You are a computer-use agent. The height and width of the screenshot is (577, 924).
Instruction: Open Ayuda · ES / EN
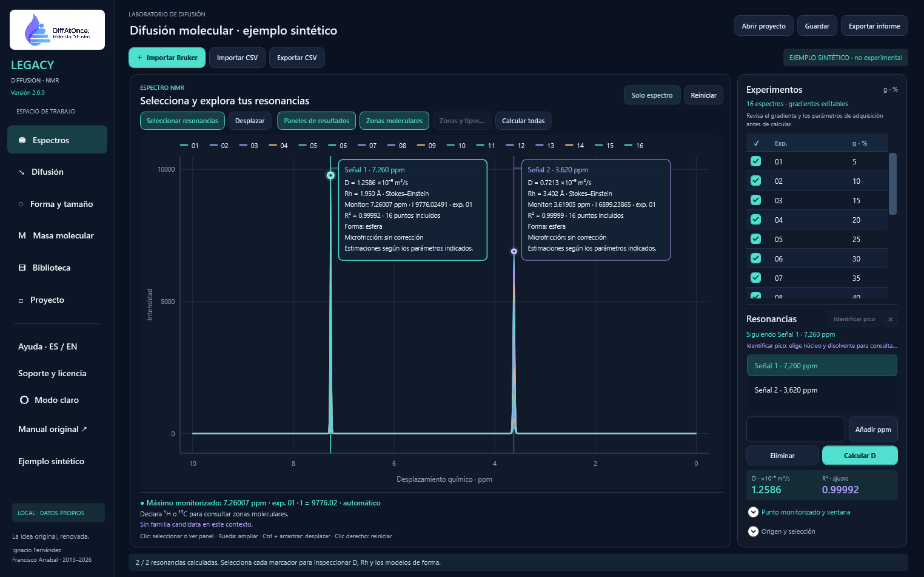[x=48, y=346]
